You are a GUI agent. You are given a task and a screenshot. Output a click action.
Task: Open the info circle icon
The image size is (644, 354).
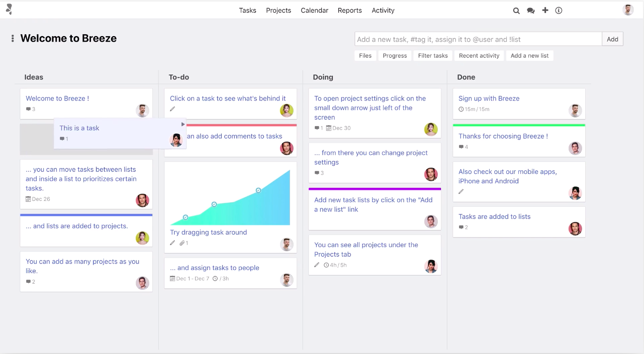(559, 11)
